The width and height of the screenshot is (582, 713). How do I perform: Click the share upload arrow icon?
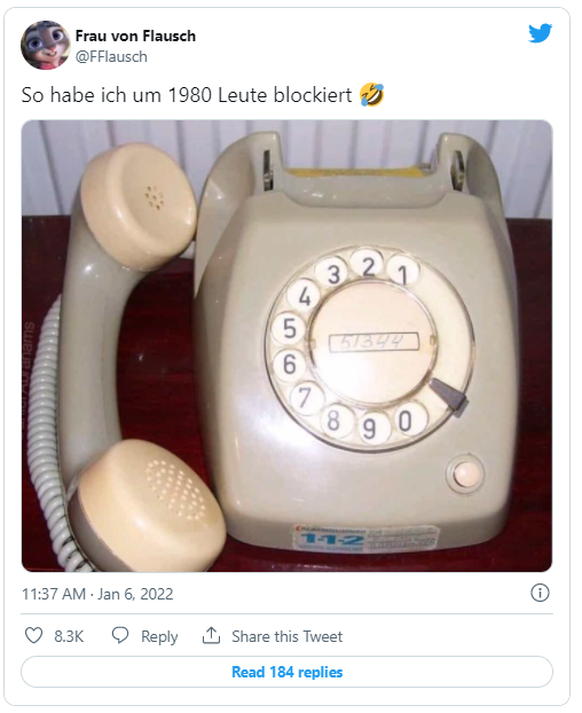[x=211, y=635]
